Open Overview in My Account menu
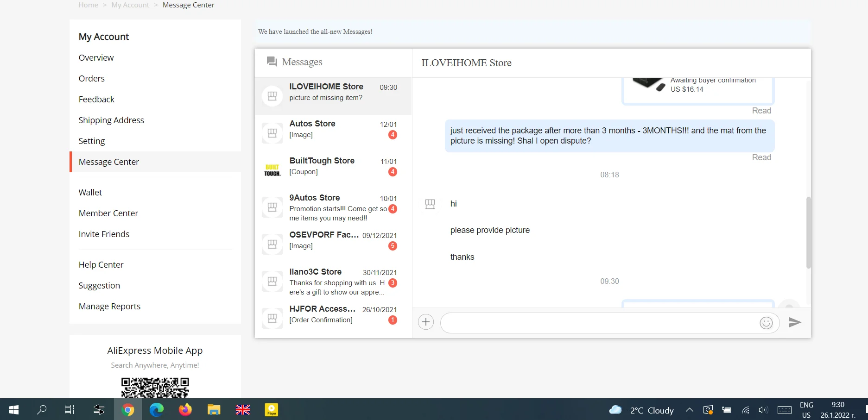The height and width of the screenshot is (420, 868). pos(96,57)
